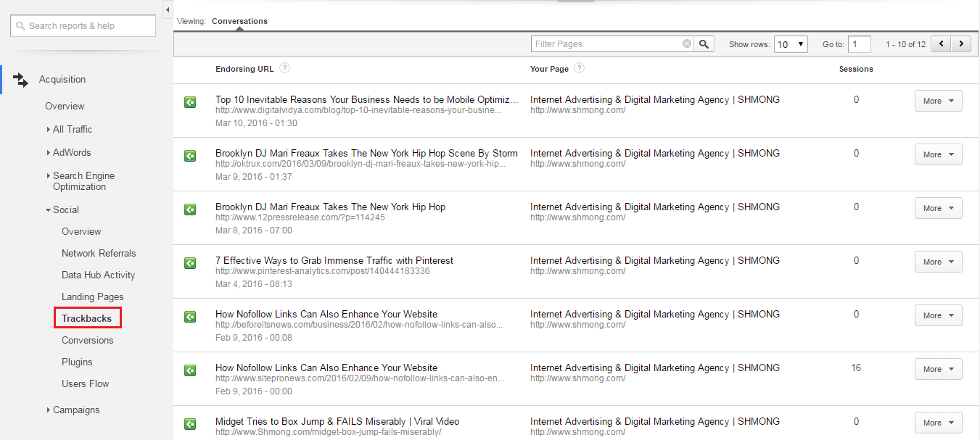This screenshot has width=980, height=440.
Task: Open the More dropdown for the Pinterest traffic row
Action: point(939,262)
